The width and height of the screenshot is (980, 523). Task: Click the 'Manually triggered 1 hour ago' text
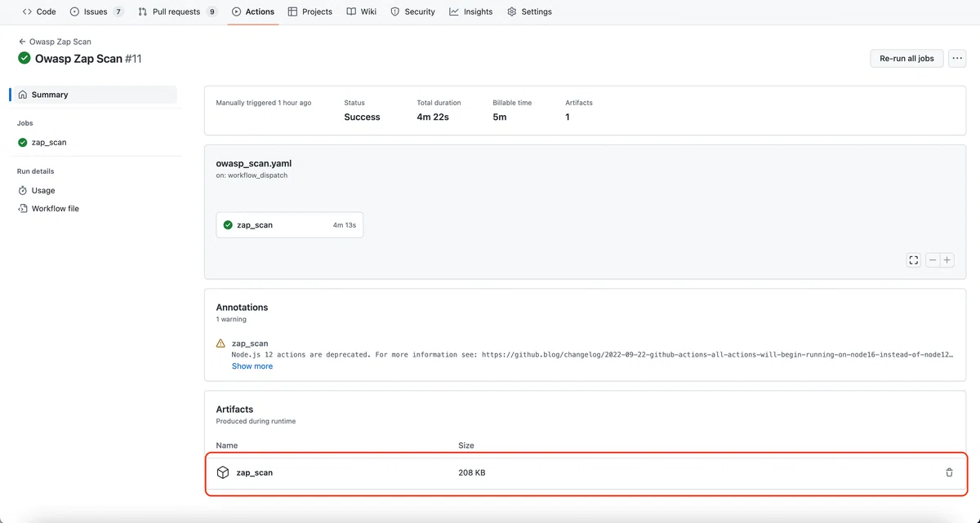pyautogui.click(x=264, y=103)
